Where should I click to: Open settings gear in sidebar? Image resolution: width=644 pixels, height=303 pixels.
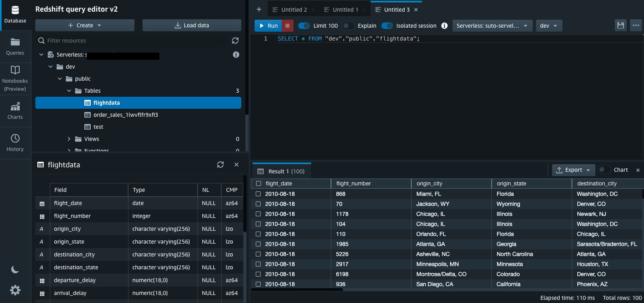tap(15, 290)
